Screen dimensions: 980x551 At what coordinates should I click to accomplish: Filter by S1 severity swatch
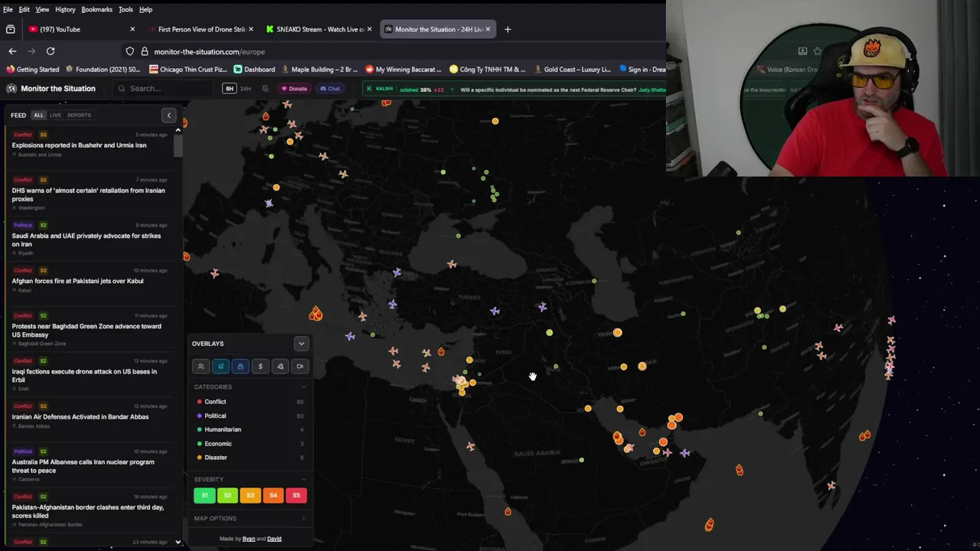point(204,495)
